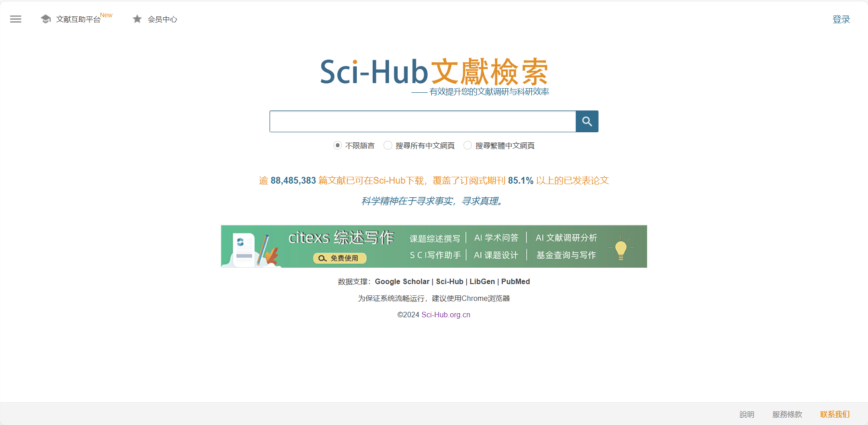Click the 免费使用 button in banner
The height and width of the screenshot is (425, 868).
(x=340, y=258)
